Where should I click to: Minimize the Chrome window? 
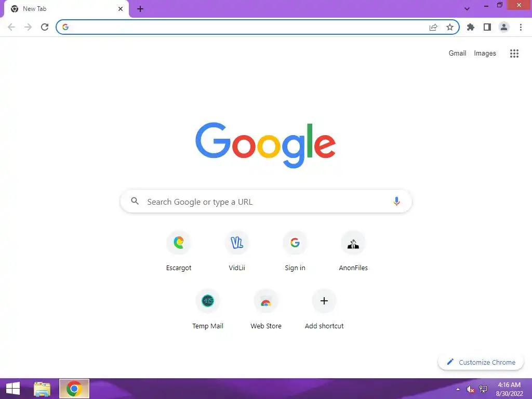[x=486, y=5]
